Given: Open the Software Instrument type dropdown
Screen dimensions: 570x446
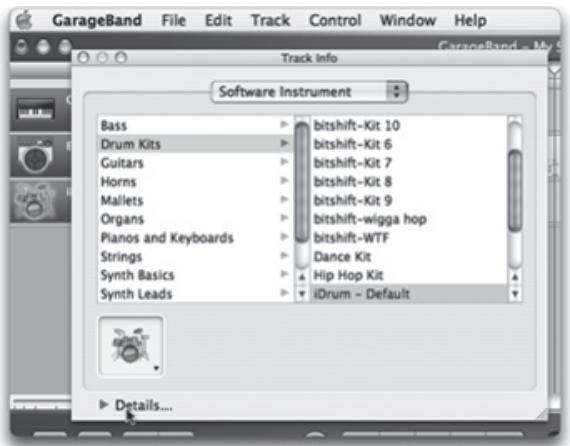Looking at the screenshot, I should click(309, 92).
